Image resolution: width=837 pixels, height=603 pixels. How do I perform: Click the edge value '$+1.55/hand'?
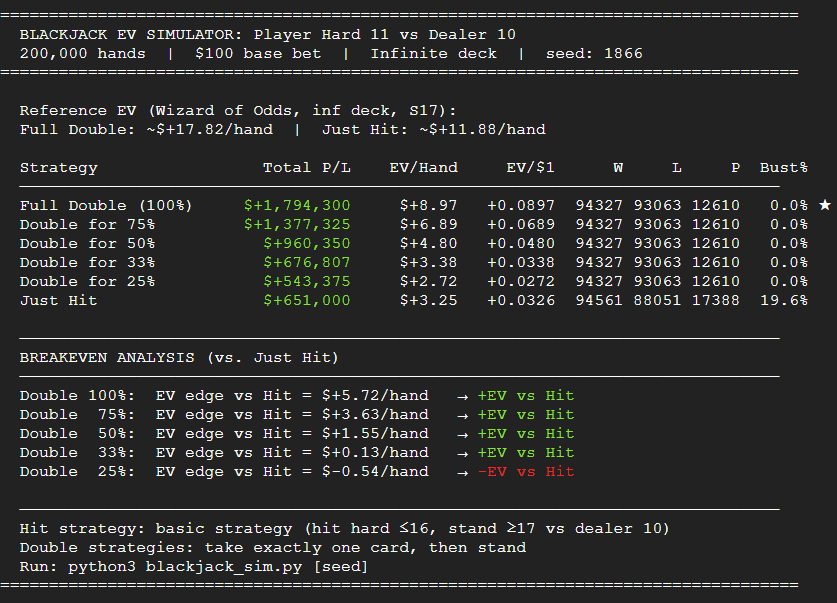click(375, 434)
